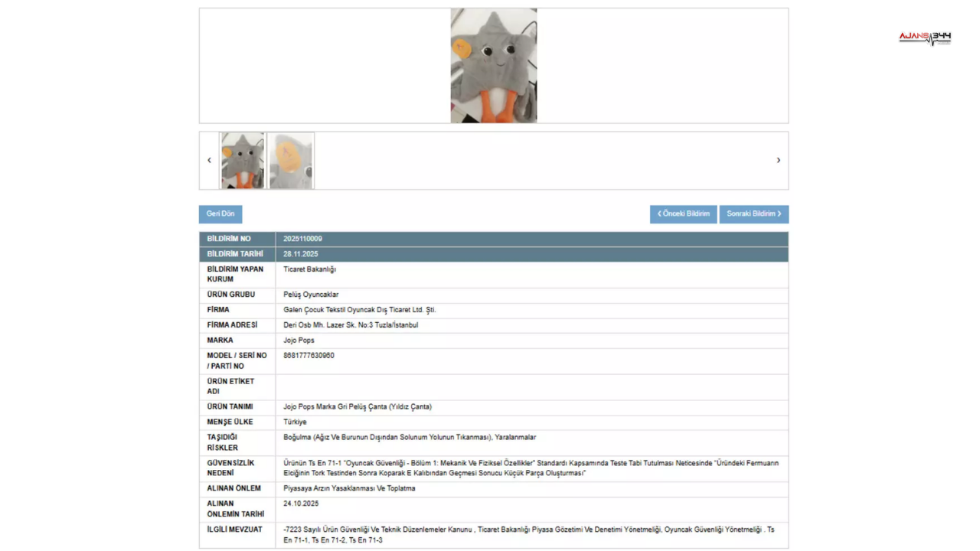
Task: Select the first star plush thumbnail
Action: [x=243, y=161]
